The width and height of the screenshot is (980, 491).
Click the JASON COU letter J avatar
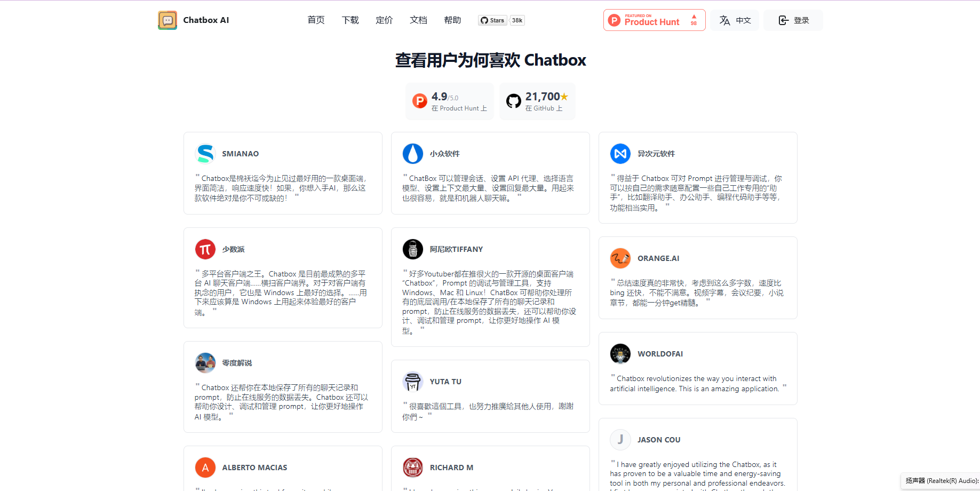(x=620, y=440)
